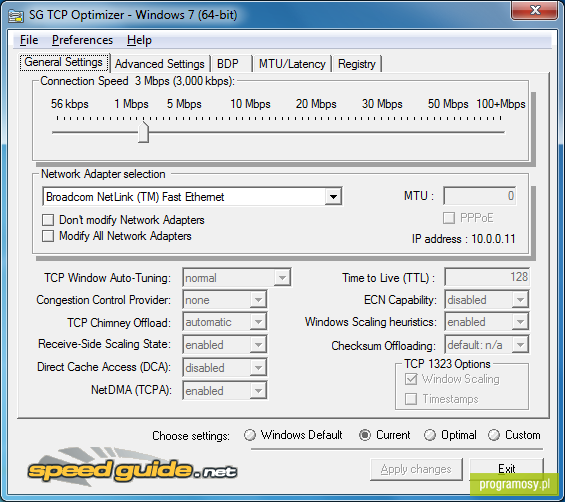This screenshot has width=565, height=502.
Task: Check Modify All Network Adapters
Action: pos(48,236)
